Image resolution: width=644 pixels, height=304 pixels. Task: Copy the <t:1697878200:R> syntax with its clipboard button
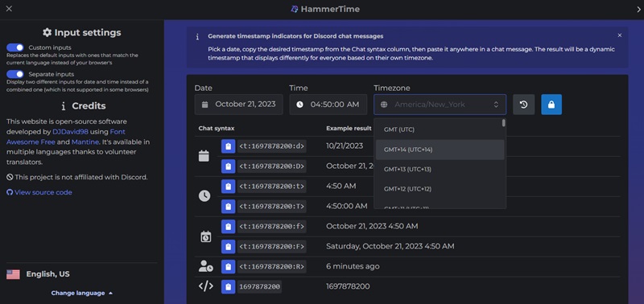[228, 267]
